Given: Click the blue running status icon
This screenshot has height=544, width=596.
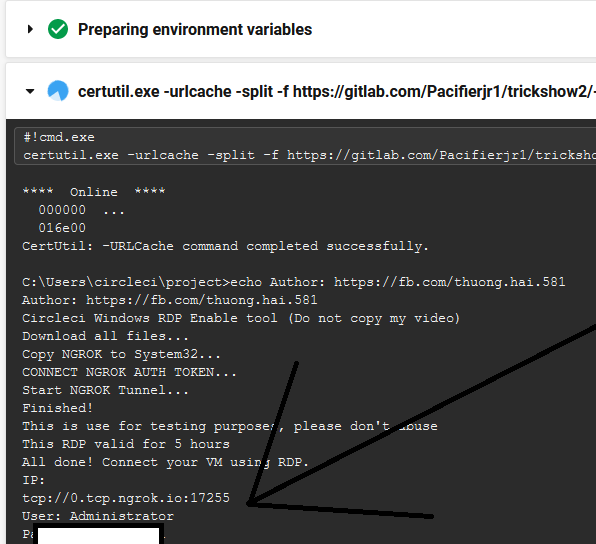Looking at the screenshot, I should 58,91.
